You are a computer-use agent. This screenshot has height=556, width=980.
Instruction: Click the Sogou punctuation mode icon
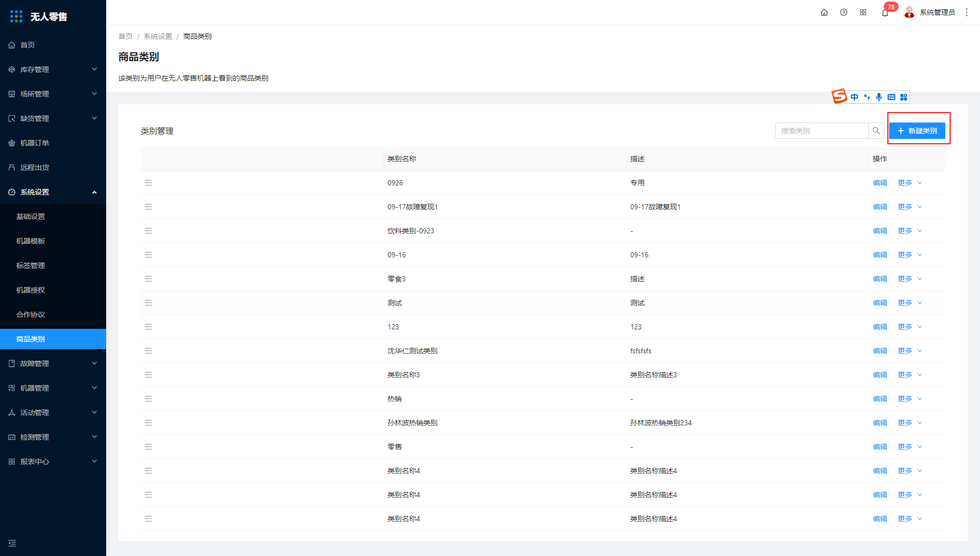pos(867,97)
